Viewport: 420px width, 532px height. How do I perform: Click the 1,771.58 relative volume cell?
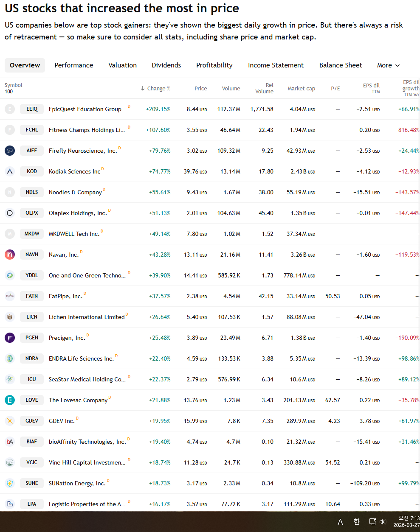pyautogui.click(x=262, y=109)
